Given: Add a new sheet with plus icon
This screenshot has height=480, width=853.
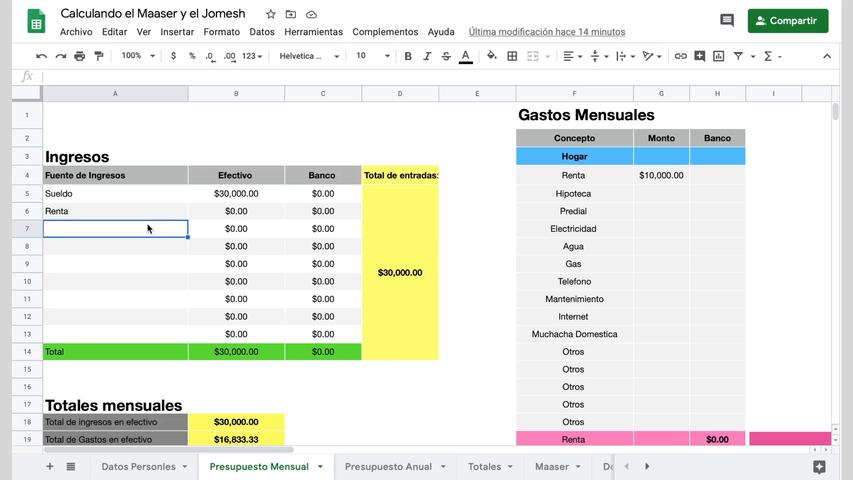Looking at the screenshot, I should click(x=50, y=466).
